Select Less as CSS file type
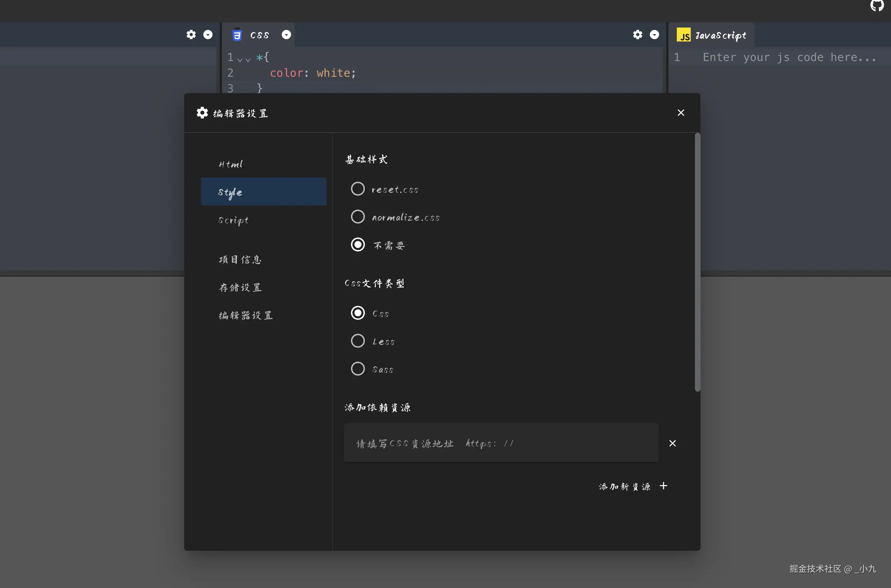Screen dimensions: 891x588 [x=358, y=341]
